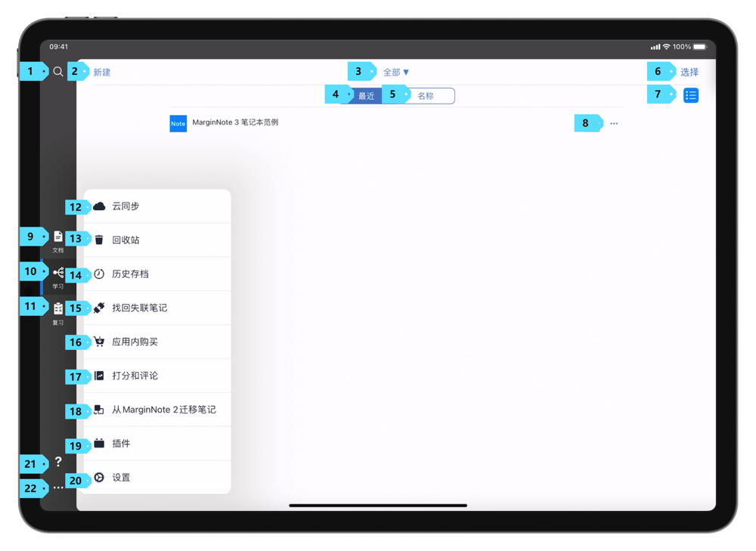Click the search magnifier icon
Image resolution: width=756 pixels, height=551 pixels.
(x=58, y=72)
